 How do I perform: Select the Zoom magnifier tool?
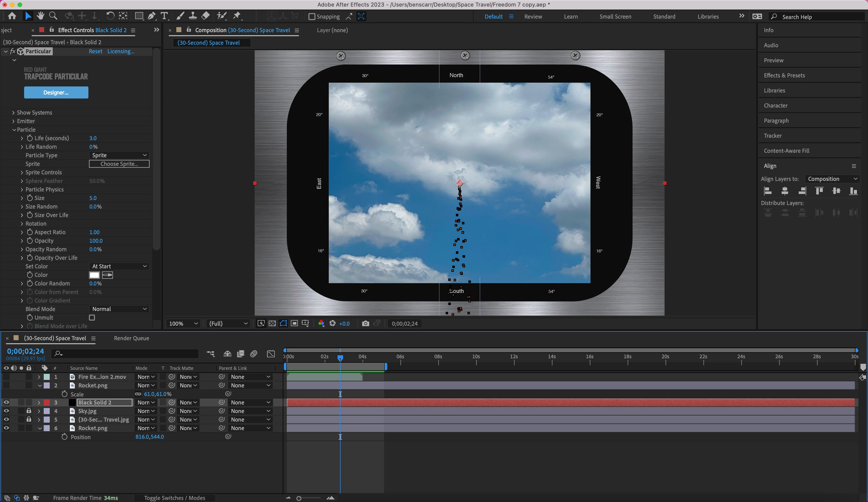tap(53, 16)
